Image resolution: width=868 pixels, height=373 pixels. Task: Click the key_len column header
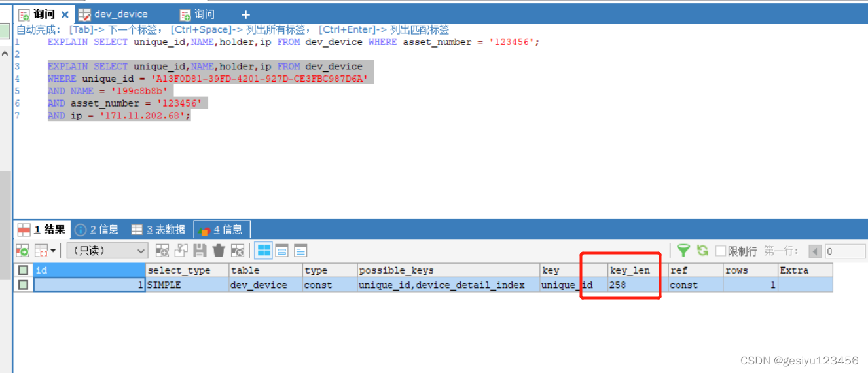point(638,270)
